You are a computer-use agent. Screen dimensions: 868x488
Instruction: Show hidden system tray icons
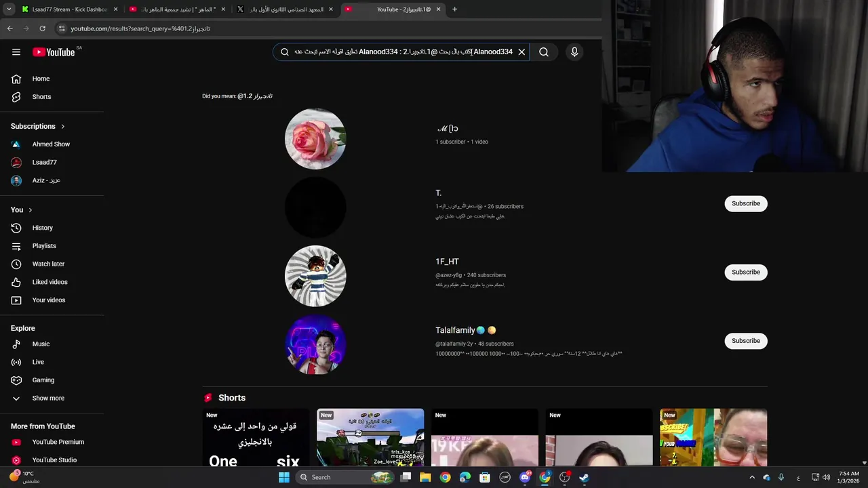click(752, 477)
